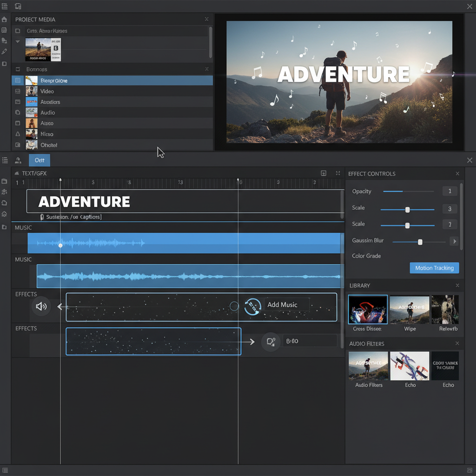Viewport: 476px width, 476px height.
Task: Click the TEXT/GFX track header icon
Action: [17, 173]
